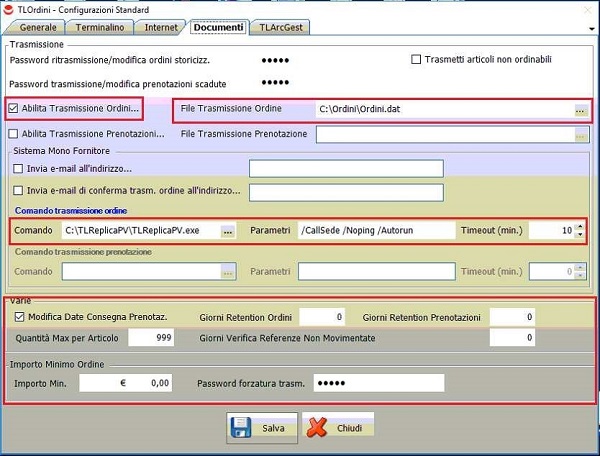The width and height of the screenshot is (600, 456).
Task: Click the Parametri field with /CallSede
Action: click(375, 231)
